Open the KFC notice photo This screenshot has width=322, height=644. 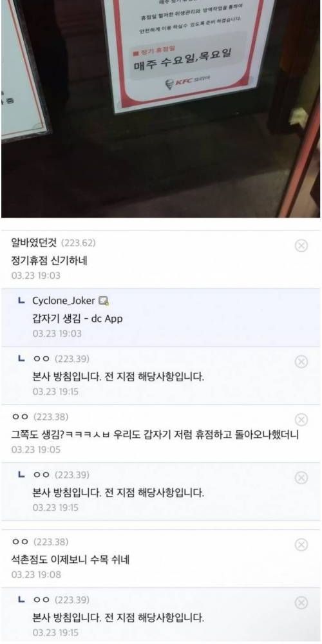coord(161,108)
